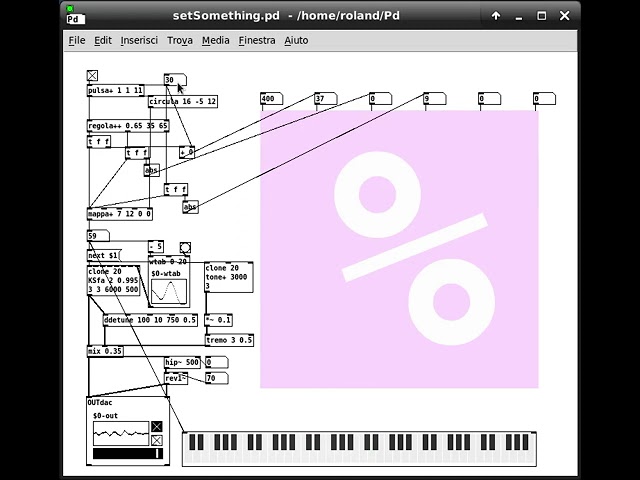Open the Inserisci menu
This screenshot has width=640, height=480.
(139, 40)
